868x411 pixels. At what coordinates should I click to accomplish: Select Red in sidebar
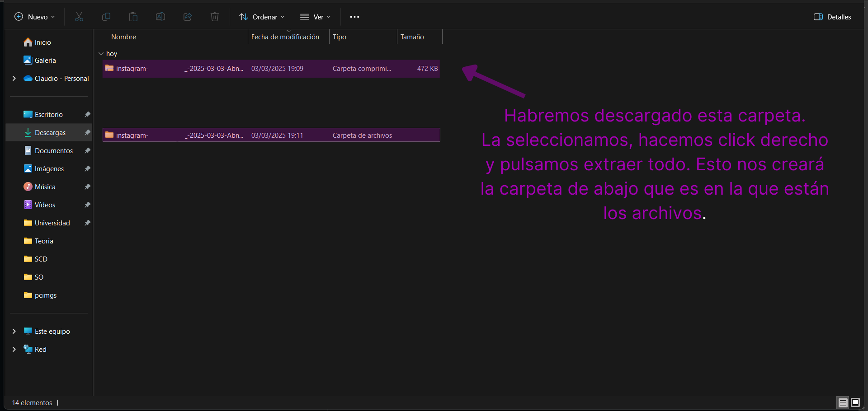point(35,349)
